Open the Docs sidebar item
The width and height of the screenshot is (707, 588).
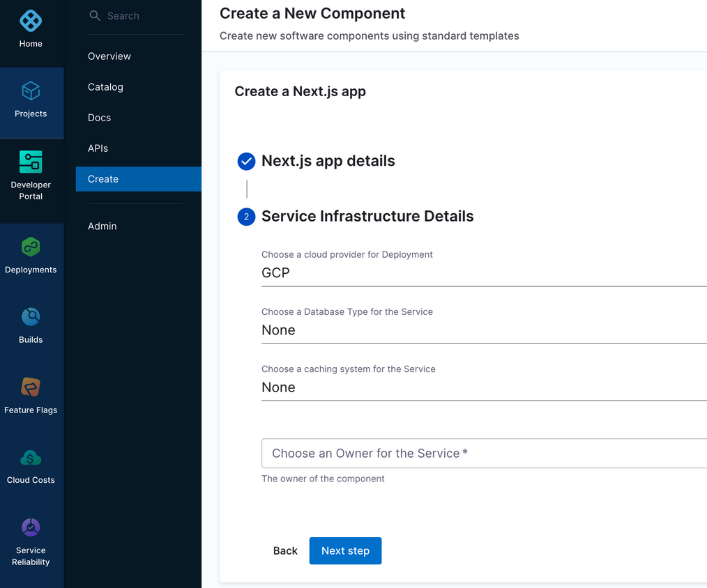(x=99, y=118)
